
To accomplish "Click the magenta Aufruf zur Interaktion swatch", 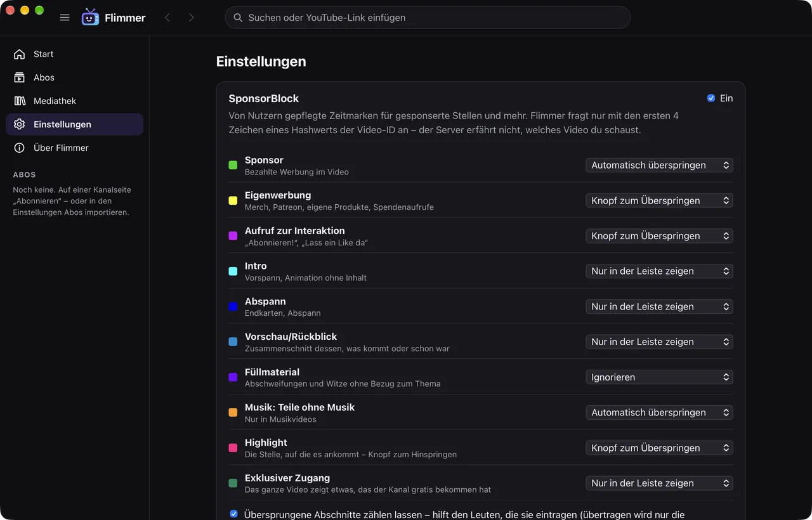I will 233,236.
